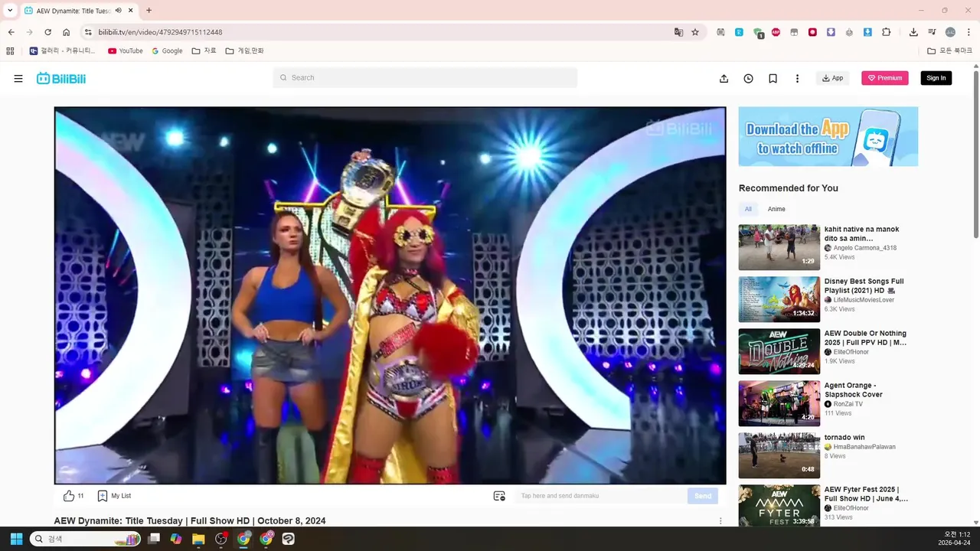This screenshot has height=551, width=980.
Task: Open kahit native na manok thumbnail
Action: pyautogui.click(x=779, y=247)
